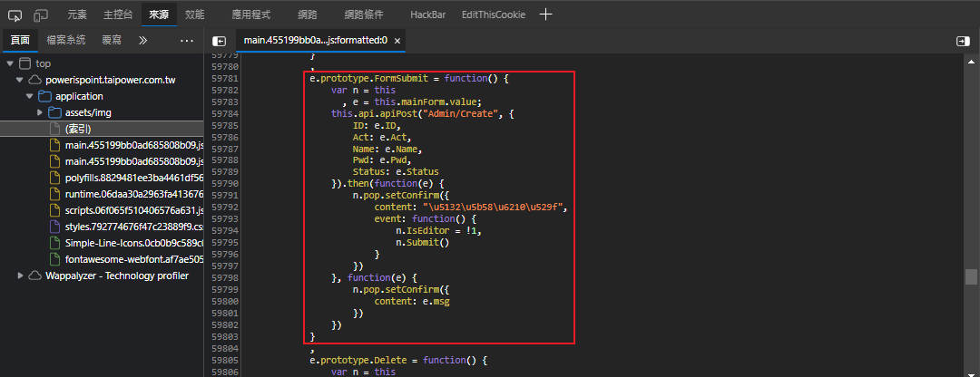The image size is (980, 377).
Task: Toggle the file navigator sidebar icon
Action: [219, 41]
